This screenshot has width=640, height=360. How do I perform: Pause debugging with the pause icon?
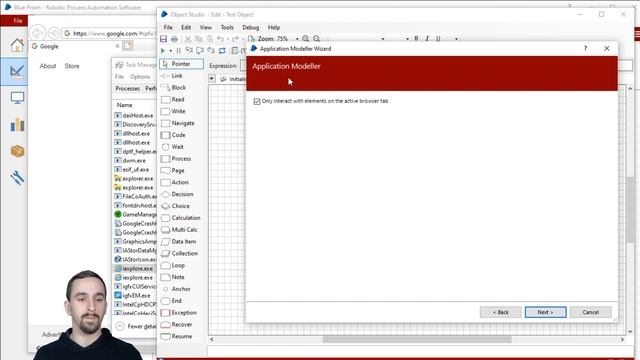click(178, 51)
